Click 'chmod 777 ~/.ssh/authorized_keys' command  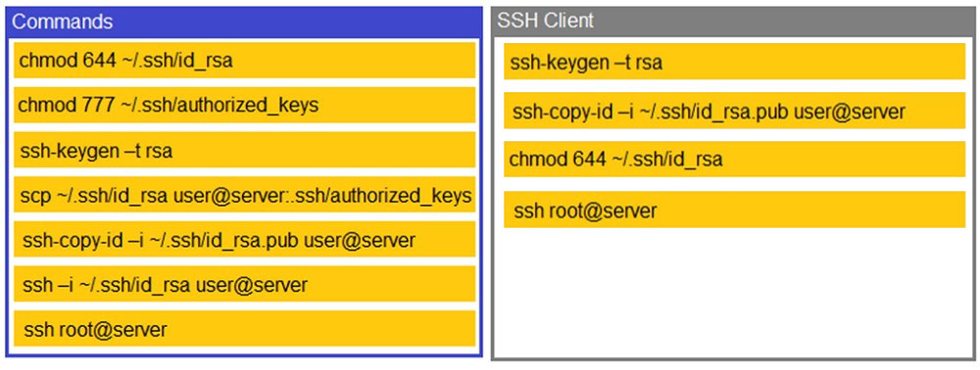pos(244,105)
